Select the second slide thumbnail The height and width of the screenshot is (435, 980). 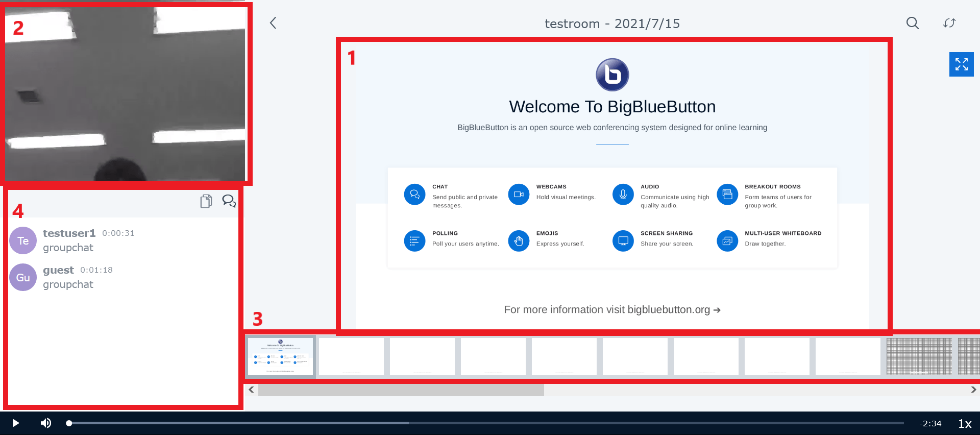point(351,356)
